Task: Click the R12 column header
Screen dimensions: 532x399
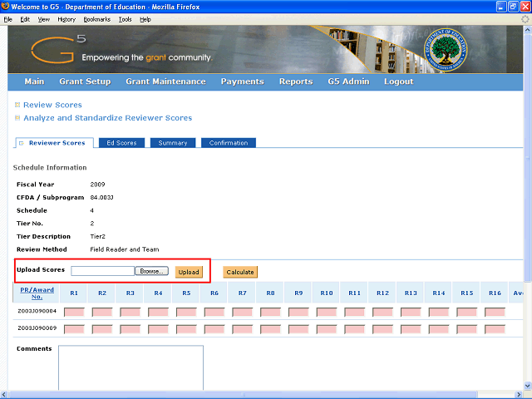Action: (382, 293)
